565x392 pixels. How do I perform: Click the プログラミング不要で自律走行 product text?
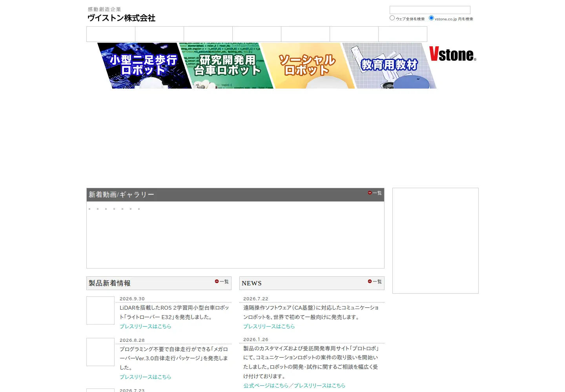(x=174, y=358)
